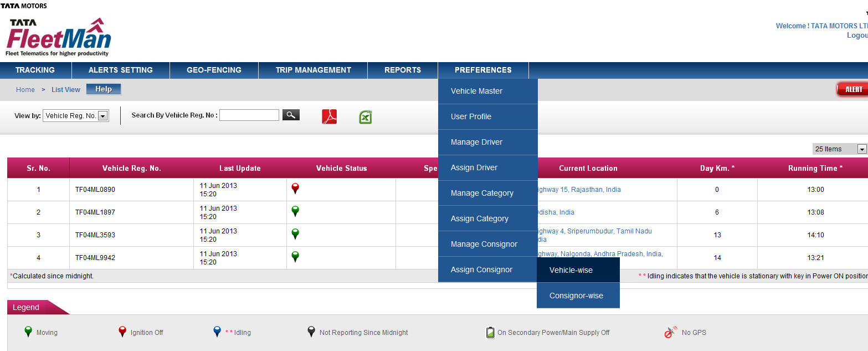This screenshot has height=351, width=868.
Task: Open Nalgonda, Andhra Pradesh location link
Action: (x=600, y=254)
